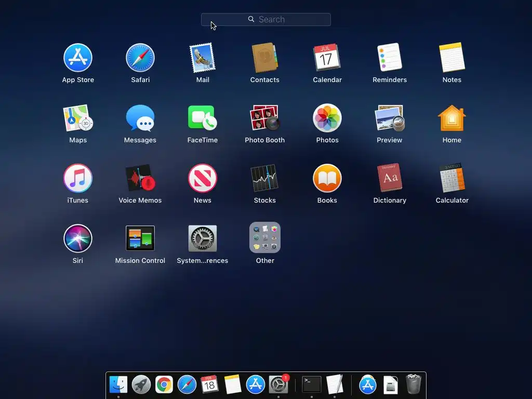Image resolution: width=532 pixels, height=399 pixels.
Task: Activate Siri from Launchpad
Action: (78, 238)
